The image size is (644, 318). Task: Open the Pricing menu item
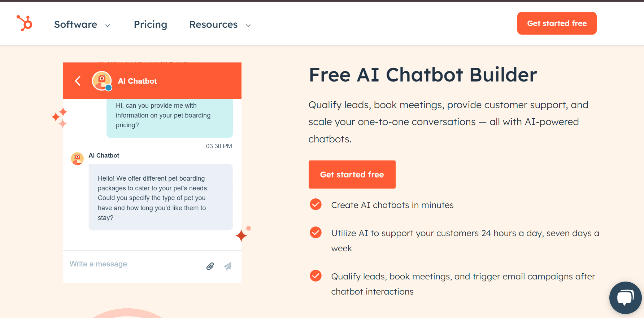click(x=150, y=25)
